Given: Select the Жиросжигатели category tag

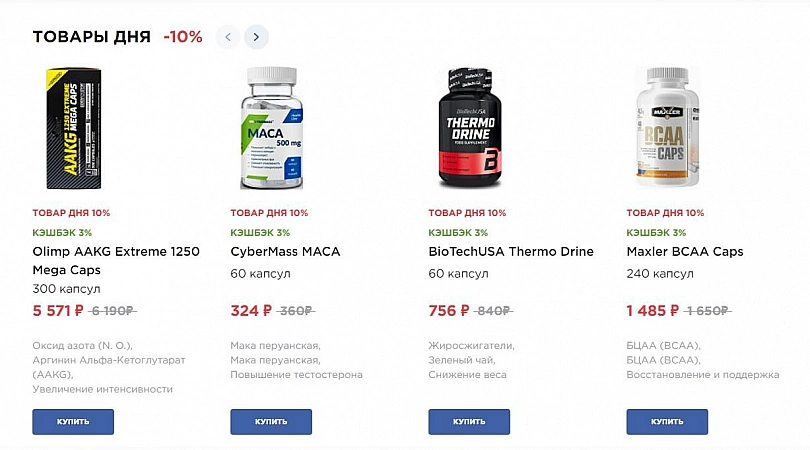Looking at the screenshot, I should pos(471,346).
